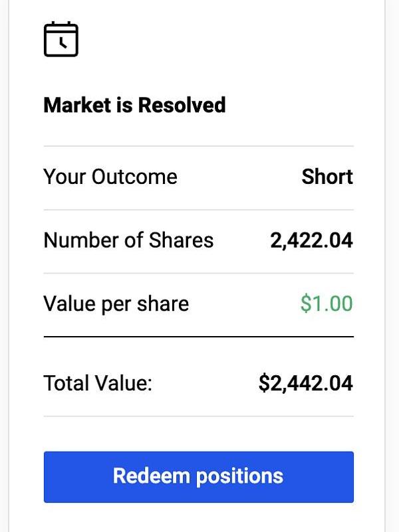This screenshot has width=399, height=532.
Task: Select the $2,442.04 total amount
Action: pyautogui.click(x=306, y=383)
